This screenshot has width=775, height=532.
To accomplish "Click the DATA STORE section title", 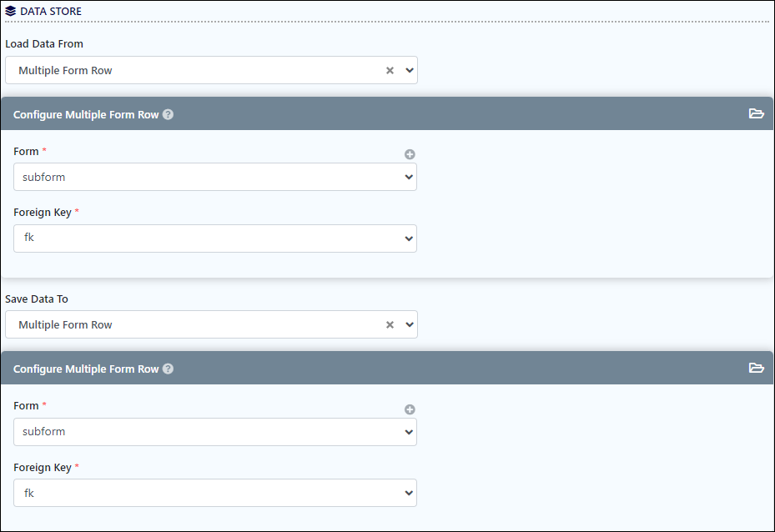I will click(50, 11).
